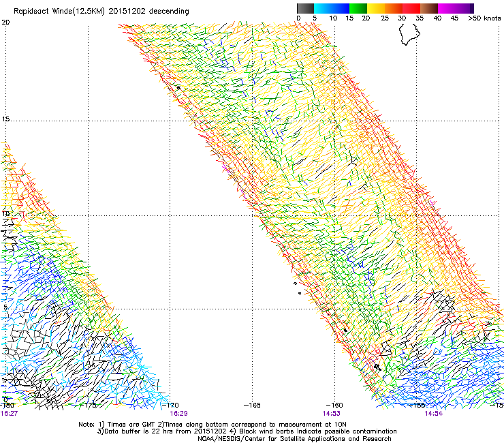
Task: Select the yellow 20-25 knots legend swatch
Action: (376, 8)
